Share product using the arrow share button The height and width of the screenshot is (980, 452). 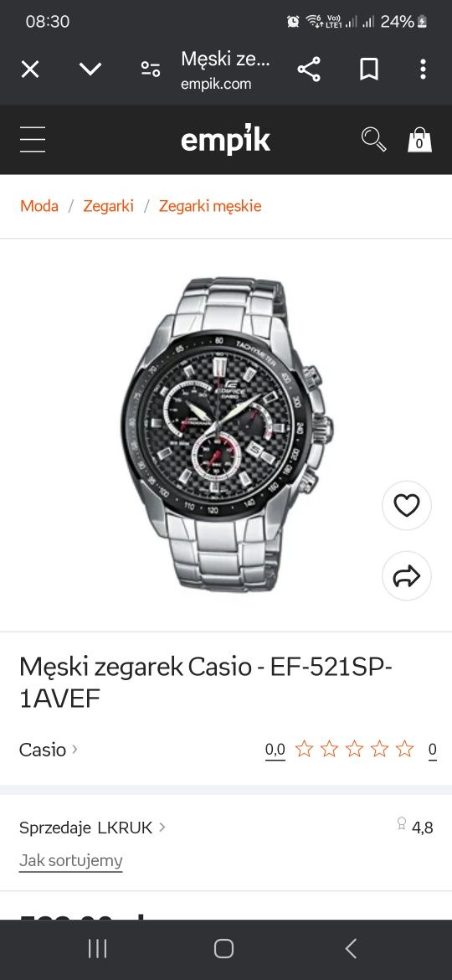407,575
